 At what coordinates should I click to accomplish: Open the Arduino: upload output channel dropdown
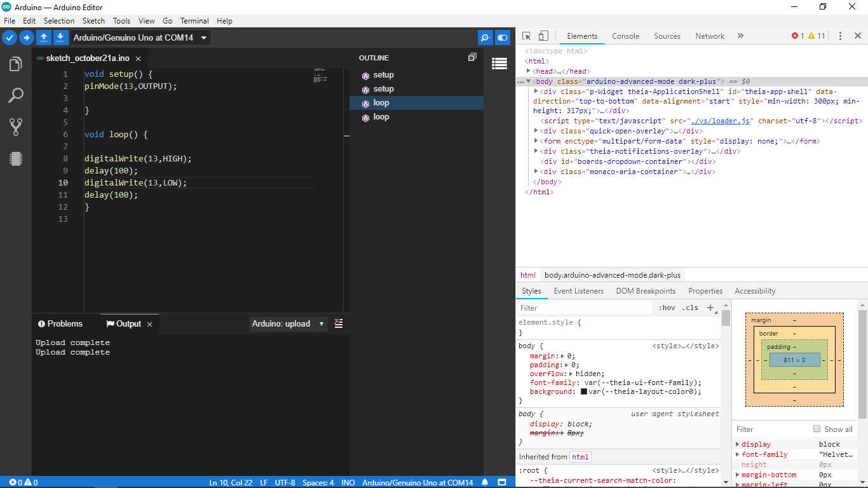(x=288, y=323)
